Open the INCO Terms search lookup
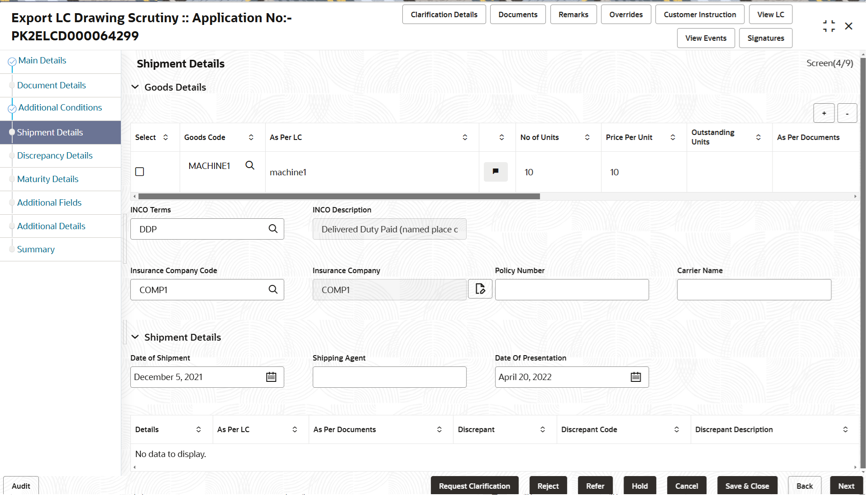This screenshot has width=868, height=496. coord(273,229)
